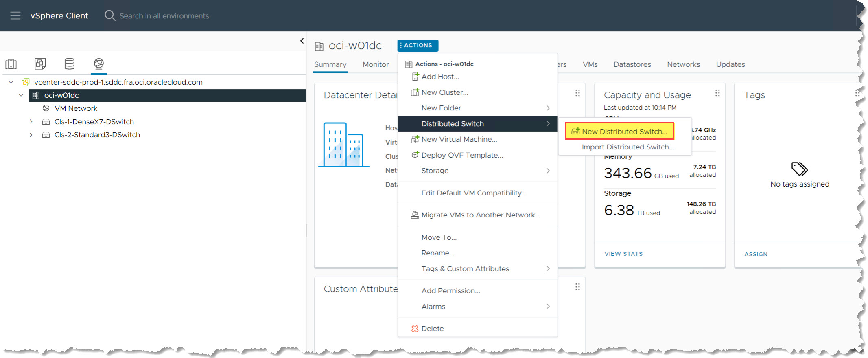Open Custom Attributes card drag handle
The height and width of the screenshot is (358, 868).
coord(577,287)
